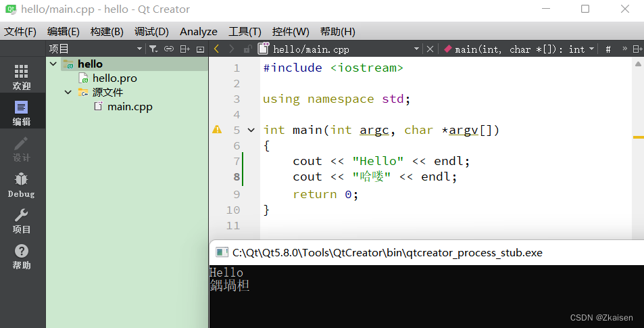This screenshot has height=328, width=644.
Task: Go forward in editor history
Action: [232, 49]
